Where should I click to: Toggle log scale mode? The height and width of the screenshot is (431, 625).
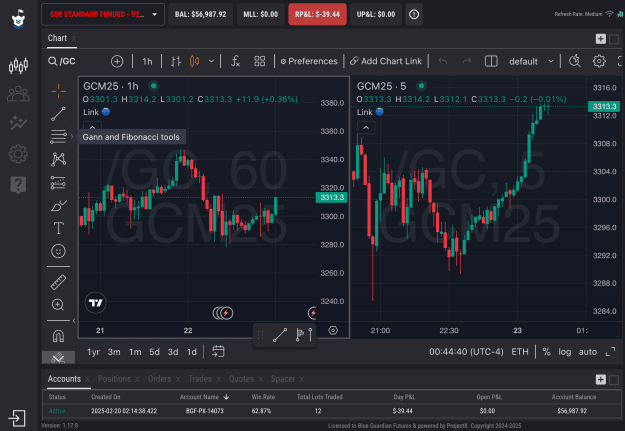point(564,352)
